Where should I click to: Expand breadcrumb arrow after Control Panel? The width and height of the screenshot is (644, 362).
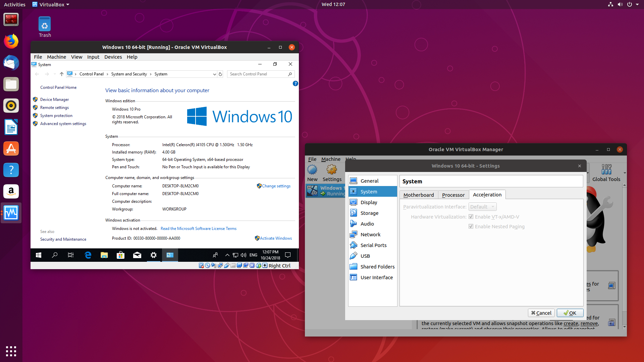tap(107, 74)
